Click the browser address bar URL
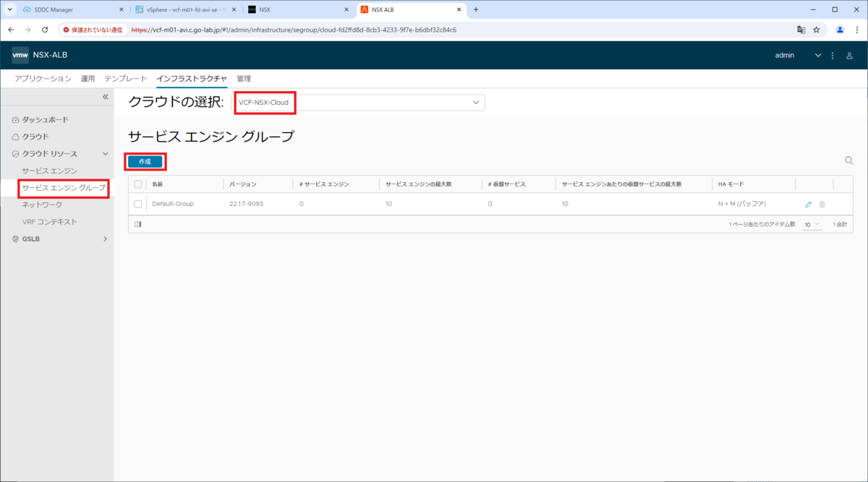The height and width of the screenshot is (482, 868). [x=294, y=30]
